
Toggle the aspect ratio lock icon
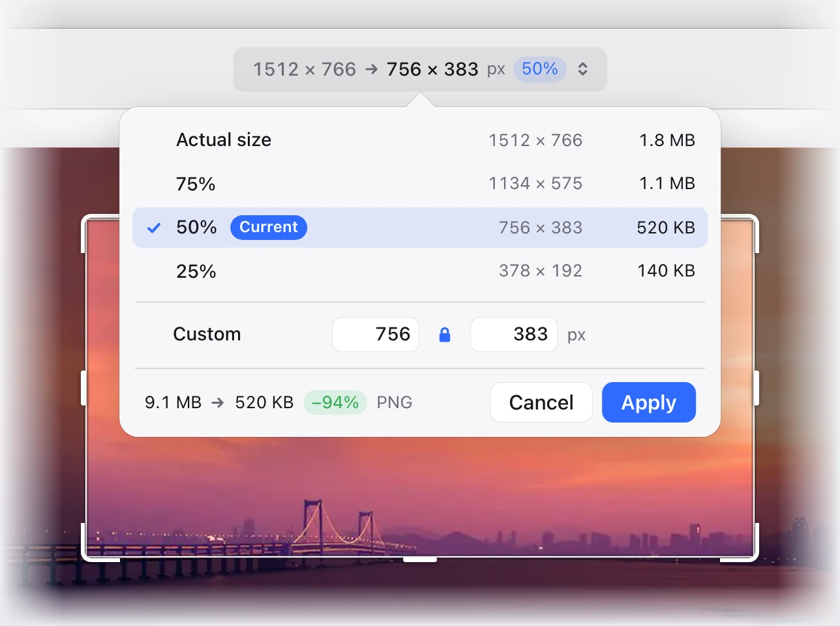445,335
